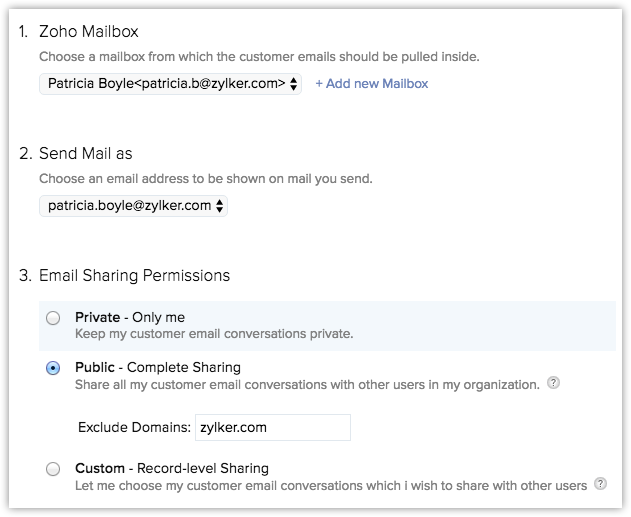Click the 'Private - Only me' label
This screenshot has height=517, width=631.
coord(130,317)
